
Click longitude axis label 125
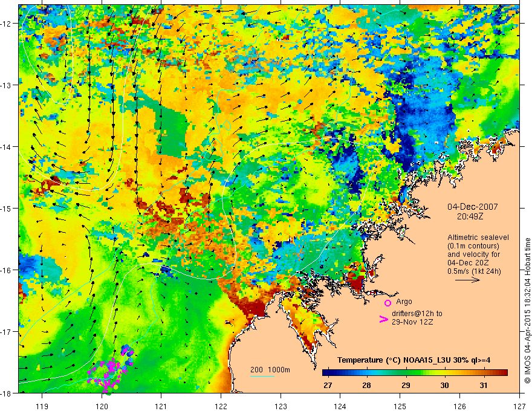pos(400,406)
